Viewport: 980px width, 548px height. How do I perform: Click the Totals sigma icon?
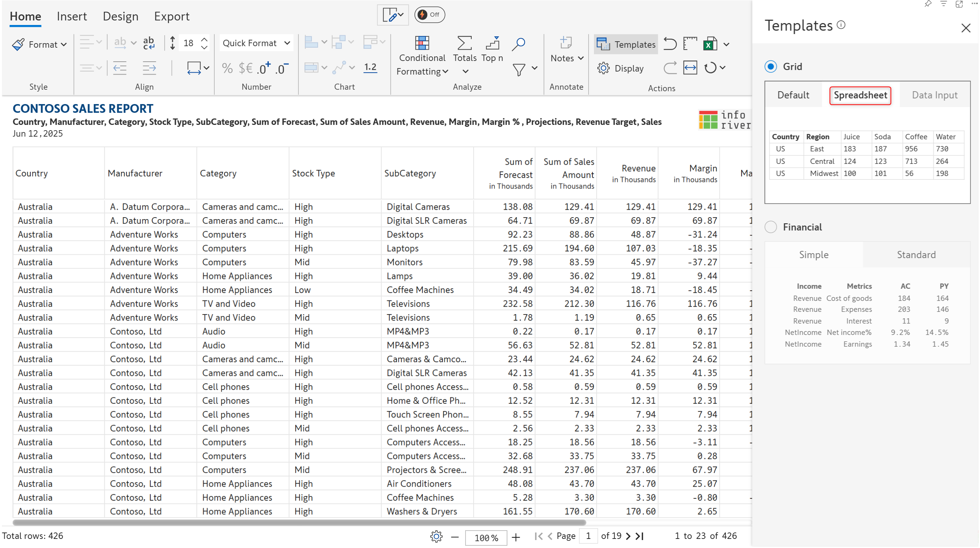pyautogui.click(x=464, y=44)
